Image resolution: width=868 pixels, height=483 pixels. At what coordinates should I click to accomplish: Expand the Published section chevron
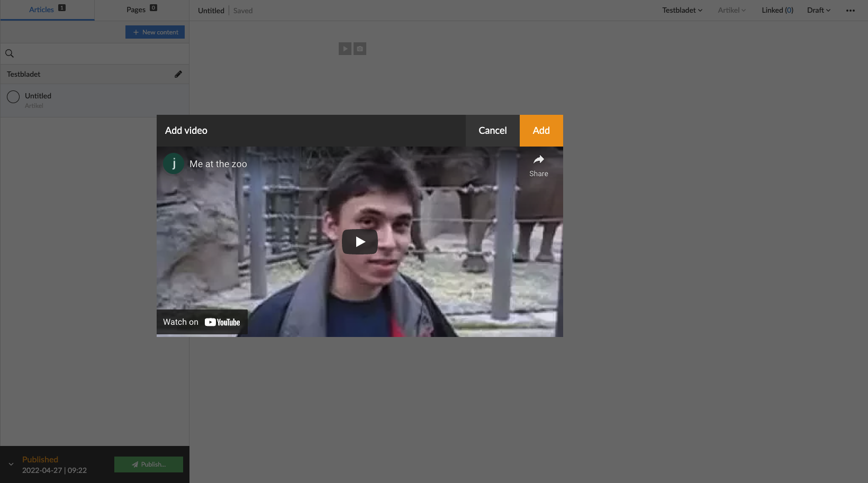click(x=11, y=464)
